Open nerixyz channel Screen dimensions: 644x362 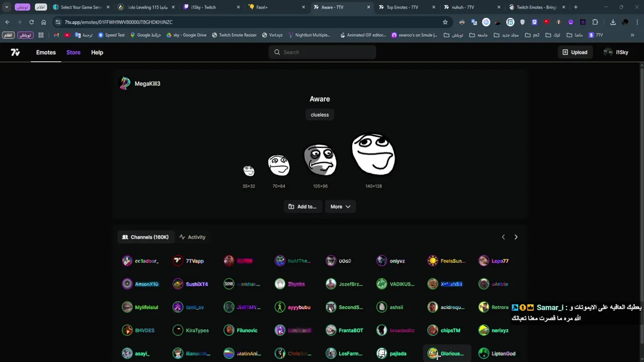pos(494,330)
